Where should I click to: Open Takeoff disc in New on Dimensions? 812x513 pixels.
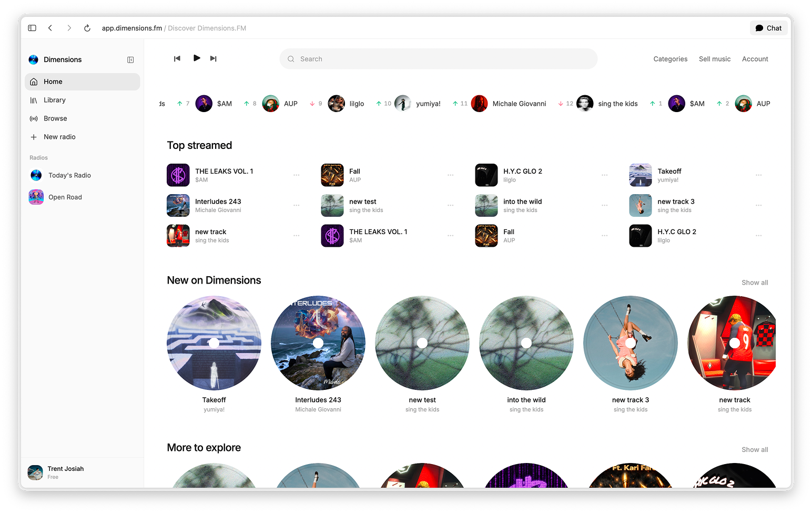point(214,343)
